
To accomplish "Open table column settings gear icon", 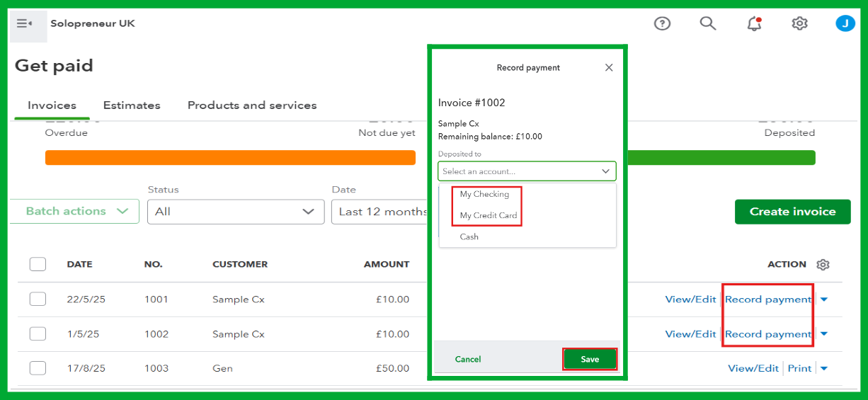I will tap(823, 265).
